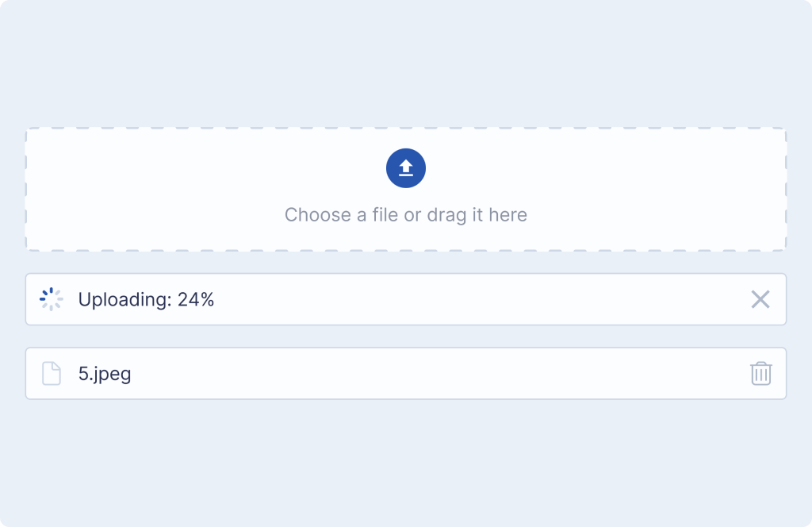Click the "Choose a file or drag it here" text
Viewport: 812px width, 527px height.
click(x=406, y=215)
